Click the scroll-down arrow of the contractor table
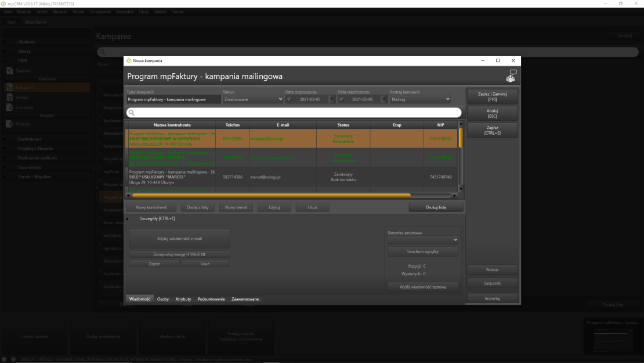The height and width of the screenshot is (363, 644). click(461, 189)
